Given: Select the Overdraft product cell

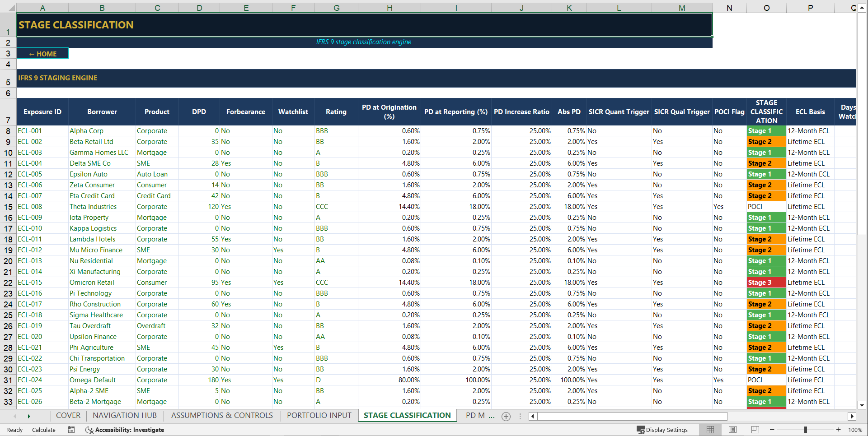Looking at the screenshot, I should click(x=157, y=326).
